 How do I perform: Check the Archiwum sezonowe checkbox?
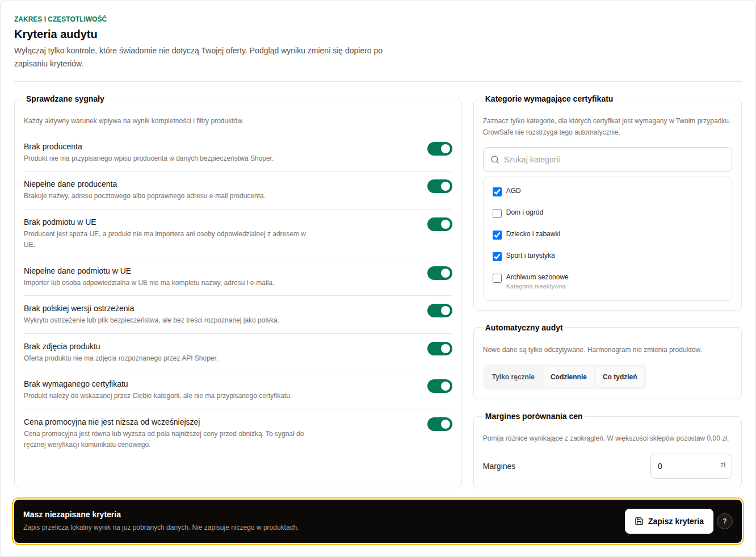pyautogui.click(x=497, y=278)
